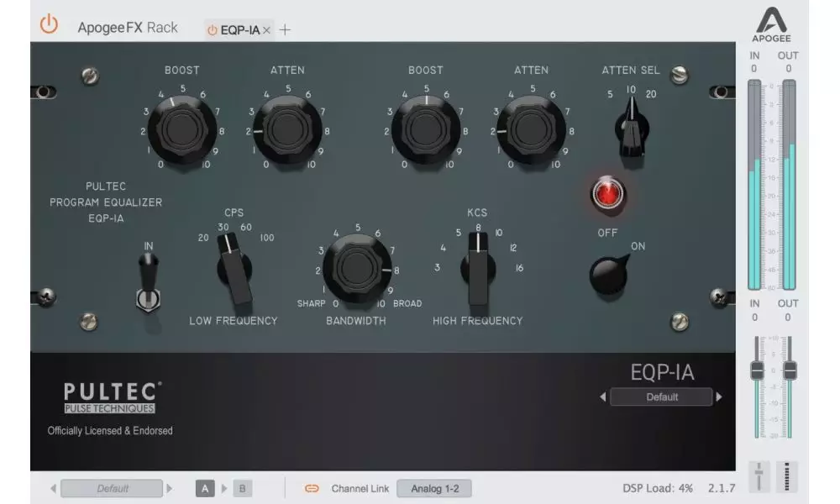
Task: Copy A to B with the arrow
Action: coord(224,489)
